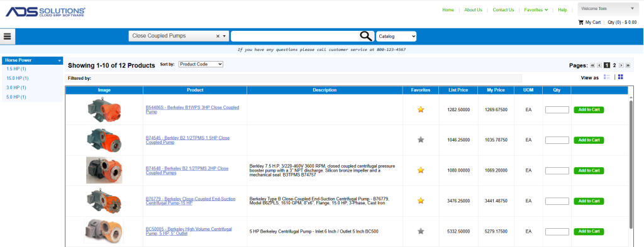This screenshot has width=644, height=247.
Task: Open the Favorites dropdown menu
Action: tap(536, 10)
